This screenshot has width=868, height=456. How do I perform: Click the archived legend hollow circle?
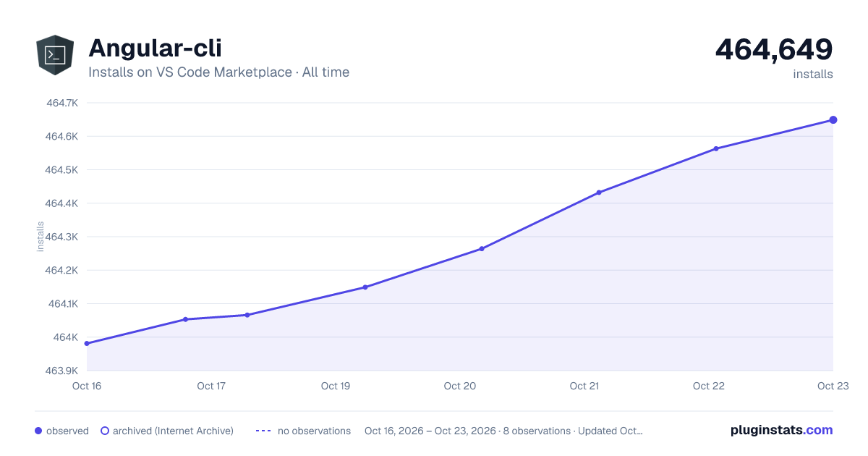pyautogui.click(x=105, y=431)
